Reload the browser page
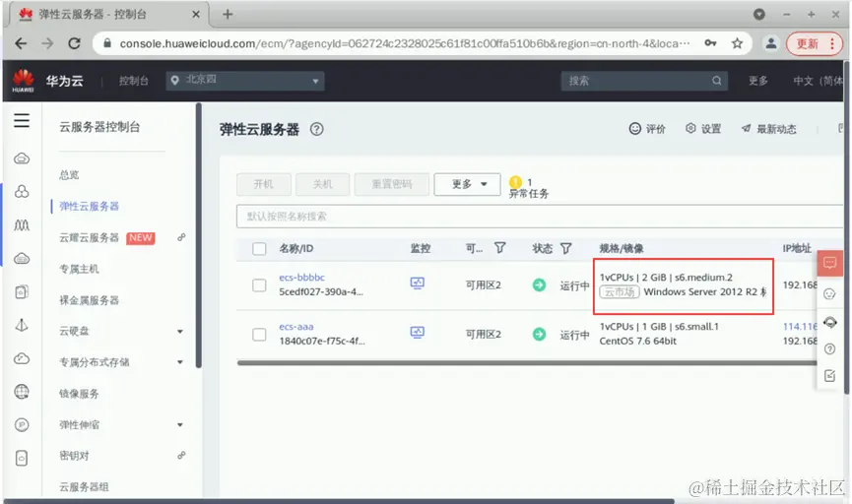The width and height of the screenshot is (852, 504). tap(75, 43)
